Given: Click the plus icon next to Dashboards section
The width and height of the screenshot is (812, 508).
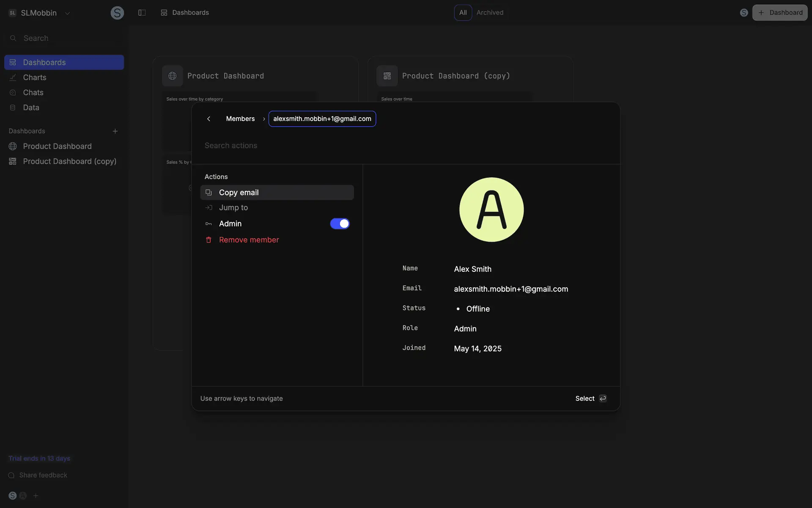Looking at the screenshot, I should pos(115,131).
